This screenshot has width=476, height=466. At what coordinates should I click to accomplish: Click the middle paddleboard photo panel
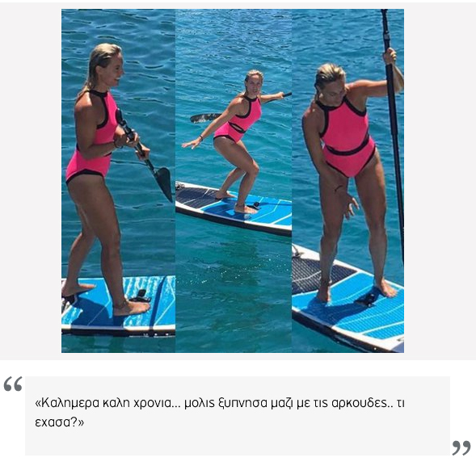[x=234, y=181]
